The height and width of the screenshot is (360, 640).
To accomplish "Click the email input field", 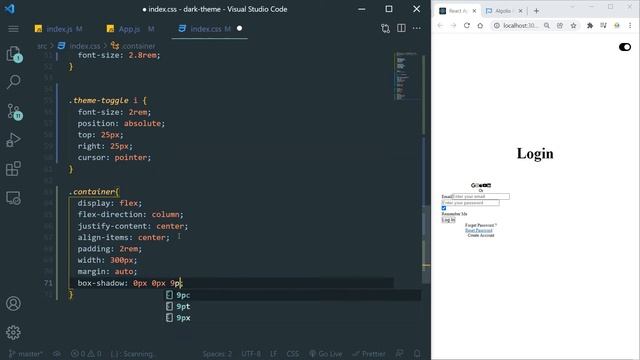I will (x=481, y=196).
